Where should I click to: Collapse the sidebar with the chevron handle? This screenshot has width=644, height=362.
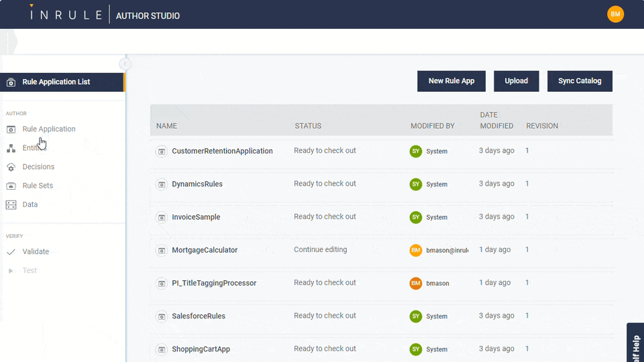click(x=125, y=64)
